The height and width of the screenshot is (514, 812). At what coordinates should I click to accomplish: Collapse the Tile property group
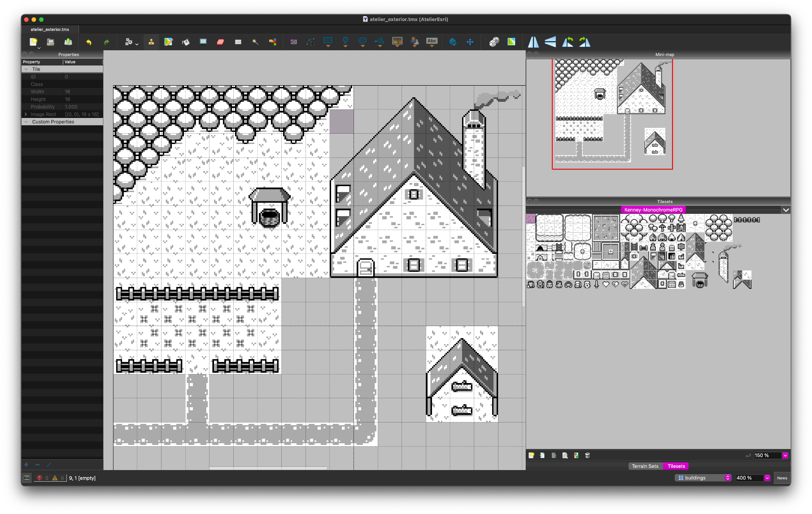[x=26, y=69]
